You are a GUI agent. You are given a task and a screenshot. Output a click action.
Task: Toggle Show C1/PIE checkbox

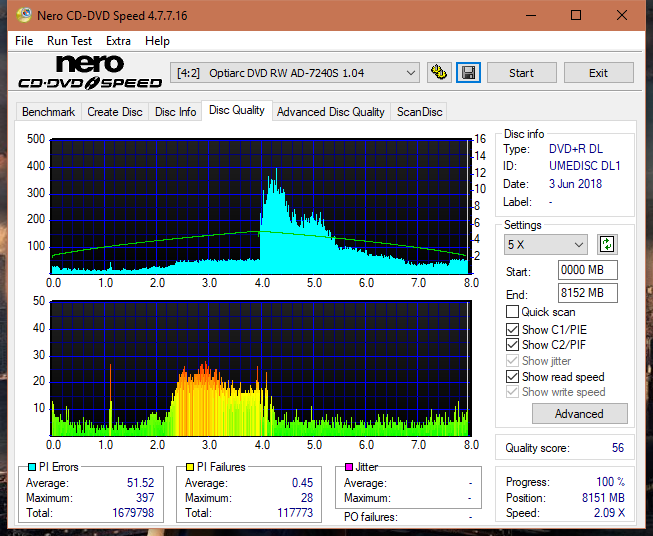tap(512, 329)
